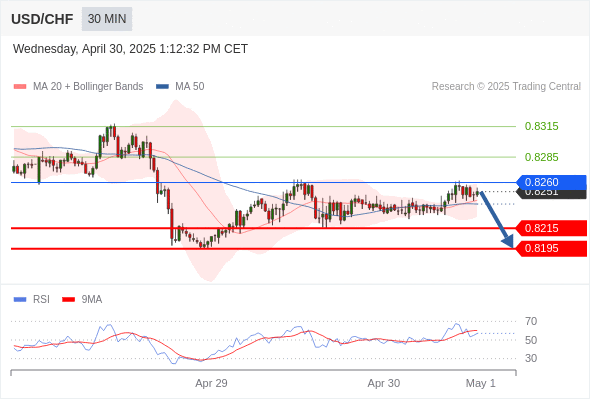Viewport: 590px width, 400px height.
Task: Click the RSI 70 level label
Action: (531, 321)
